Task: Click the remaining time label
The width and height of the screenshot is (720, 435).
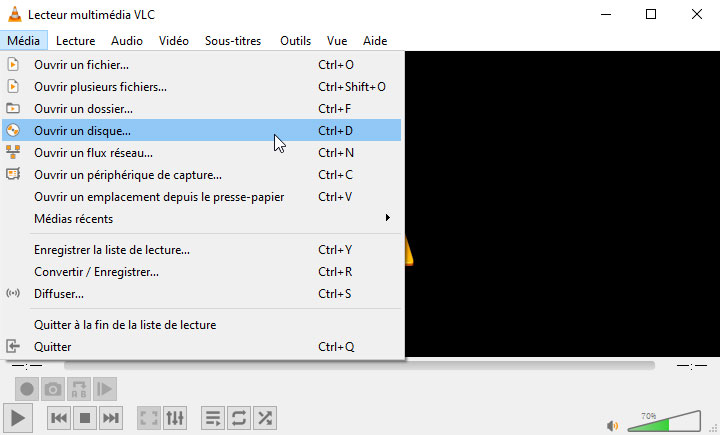Action: (692, 366)
